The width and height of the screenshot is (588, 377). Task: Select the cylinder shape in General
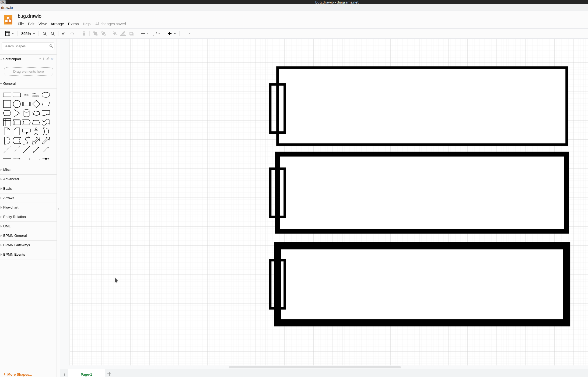click(26, 113)
